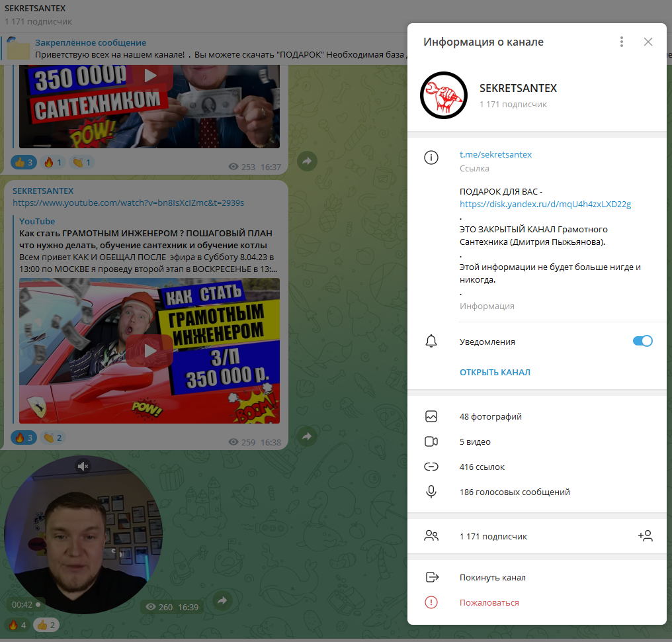Viewport: 672px width, 642px height.
Task: Click the clapping reaction with count 2
Action: coord(53,438)
